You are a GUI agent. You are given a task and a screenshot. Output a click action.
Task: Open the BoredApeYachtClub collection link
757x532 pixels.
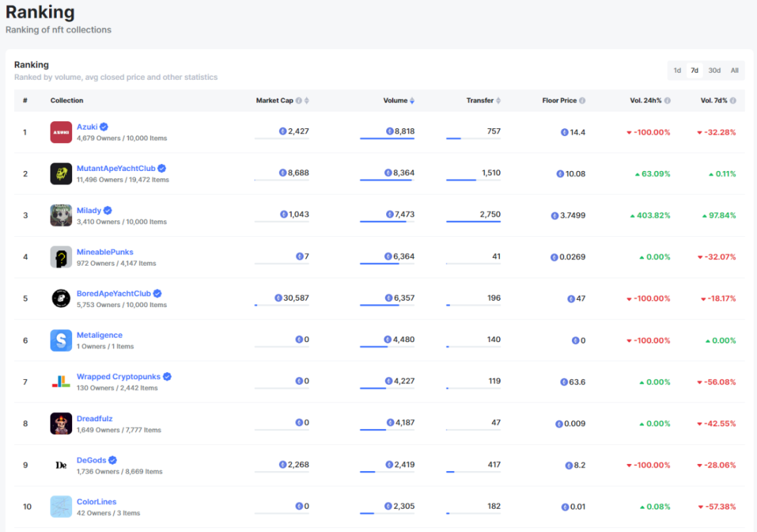[114, 294]
